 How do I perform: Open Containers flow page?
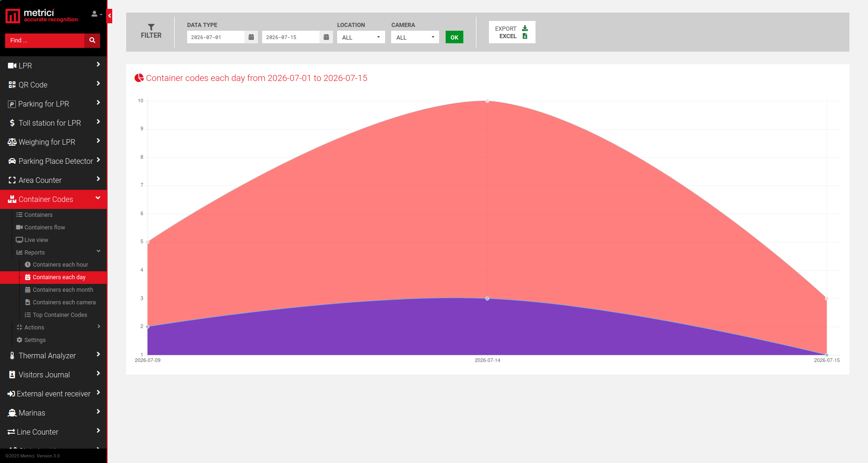pyautogui.click(x=44, y=228)
